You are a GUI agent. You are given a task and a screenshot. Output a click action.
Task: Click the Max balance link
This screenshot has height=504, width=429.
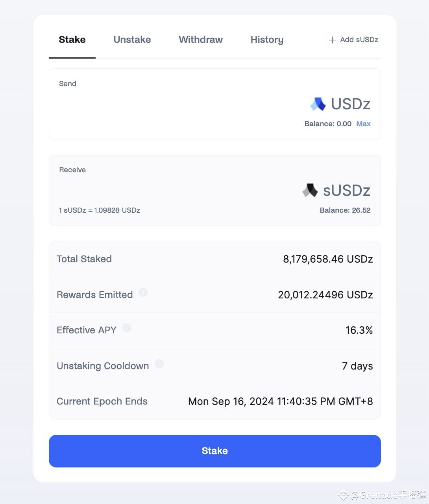363,124
